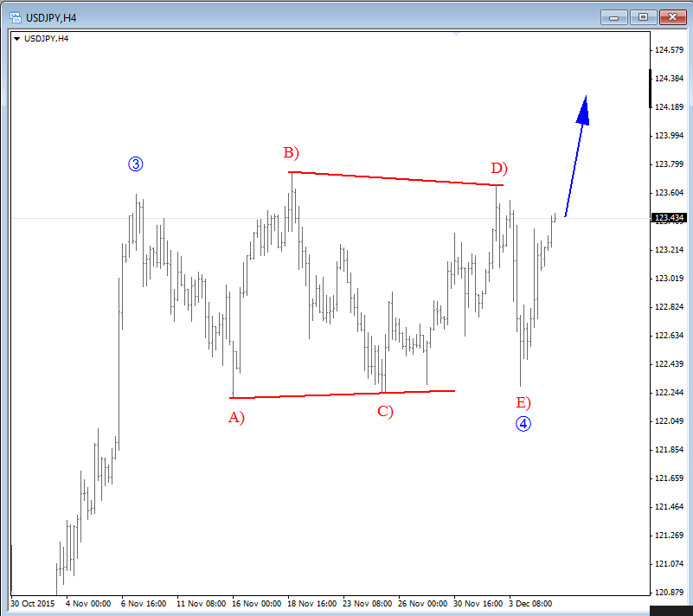The height and width of the screenshot is (616, 693).
Task: Click the current price tag 123.434
Action: click(671, 218)
